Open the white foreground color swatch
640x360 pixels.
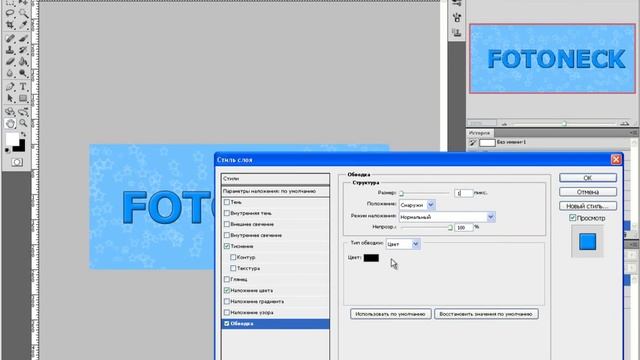12,139
